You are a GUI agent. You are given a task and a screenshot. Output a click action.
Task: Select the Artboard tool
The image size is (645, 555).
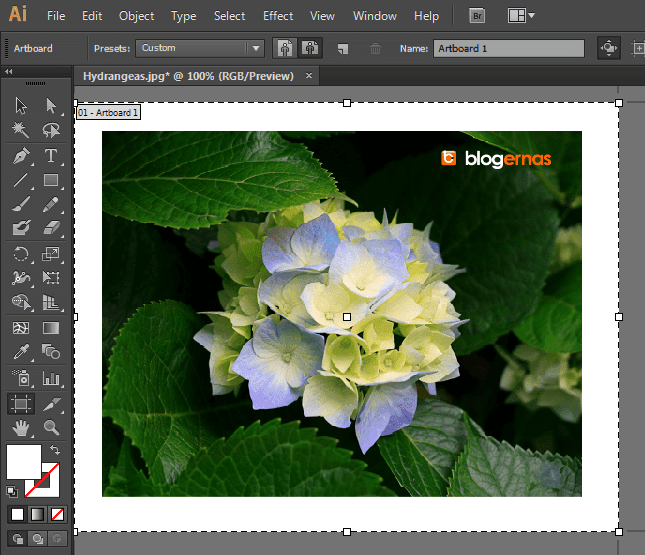pos(21,404)
